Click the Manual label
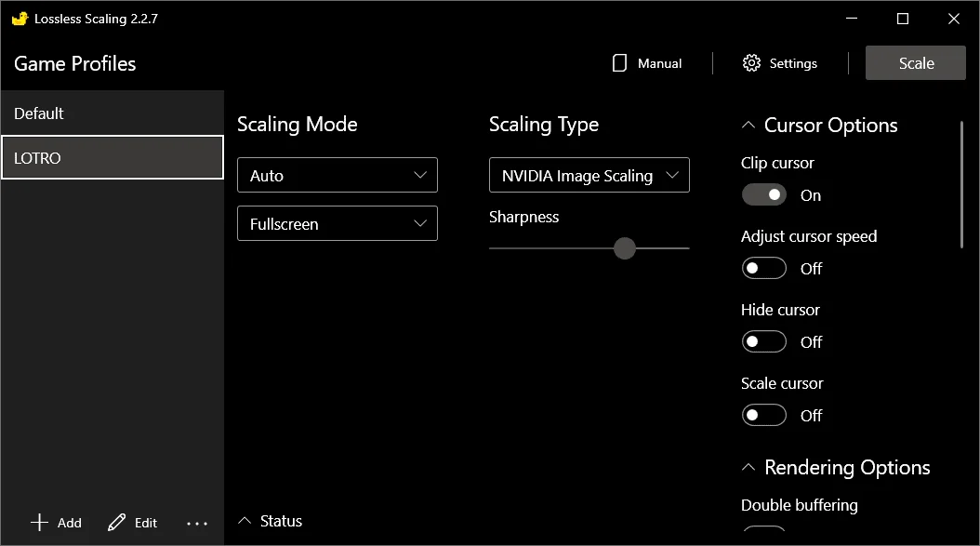980x546 pixels. pos(659,63)
